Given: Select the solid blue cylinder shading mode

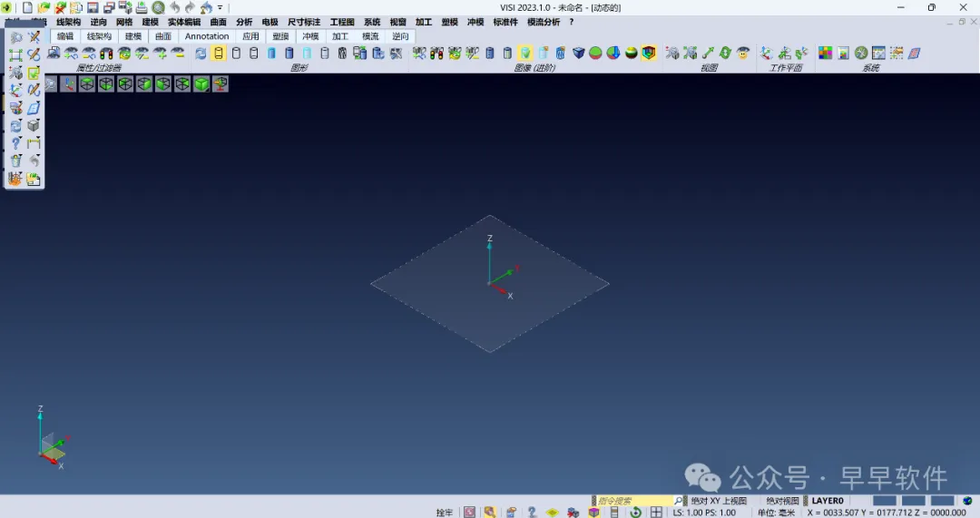Looking at the screenshot, I should (289, 54).
